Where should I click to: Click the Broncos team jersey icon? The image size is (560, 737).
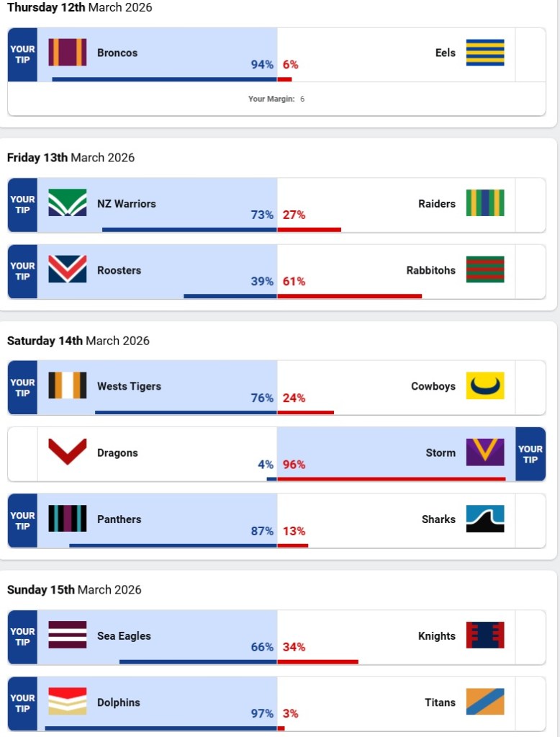[x=68, y=53]
